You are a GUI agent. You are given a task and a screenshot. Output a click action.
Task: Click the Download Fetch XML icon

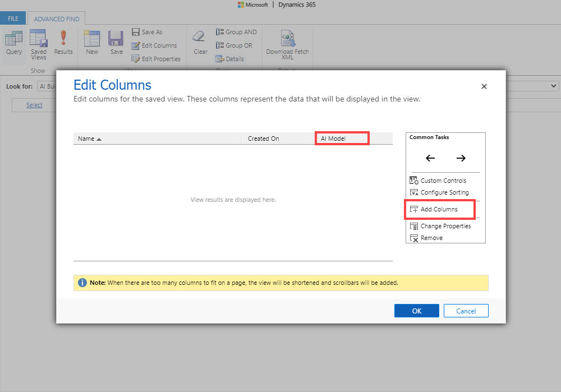(287, 42)
